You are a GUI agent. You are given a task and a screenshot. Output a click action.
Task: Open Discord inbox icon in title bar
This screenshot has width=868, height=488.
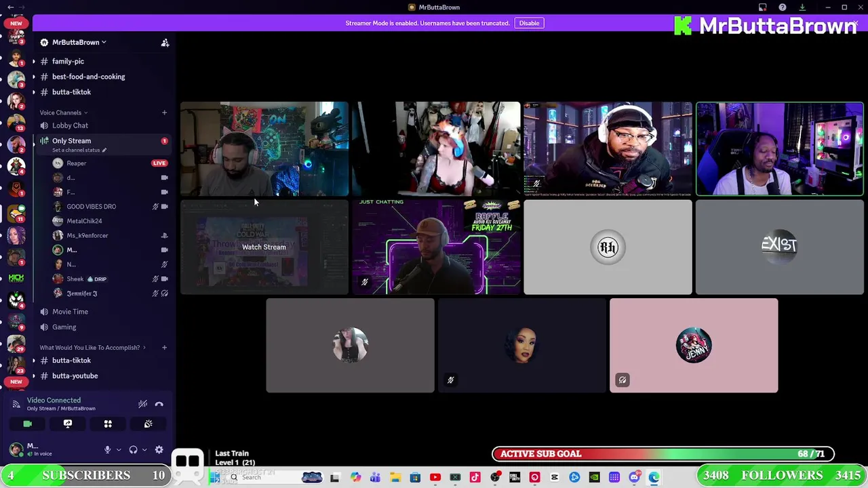(763, 7)
